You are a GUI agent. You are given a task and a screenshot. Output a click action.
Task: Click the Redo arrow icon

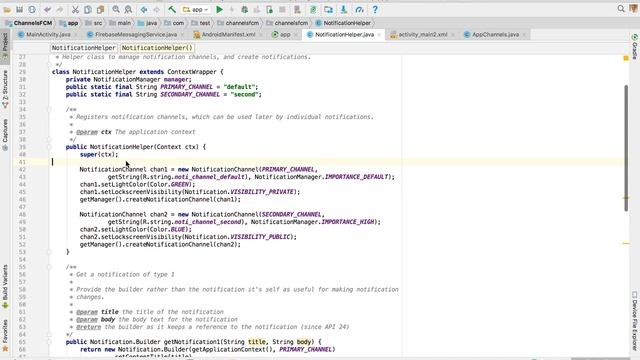[x=60, y=9]
